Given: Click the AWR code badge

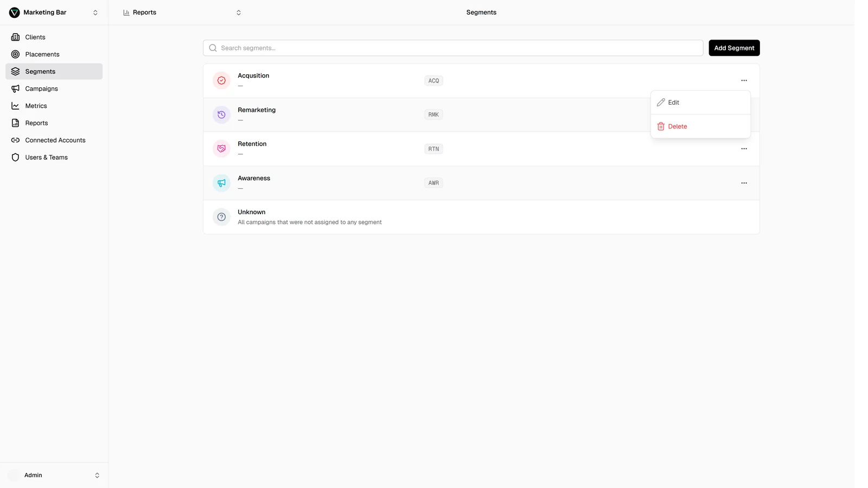Looking at the screenshot, I should point(433,183).
